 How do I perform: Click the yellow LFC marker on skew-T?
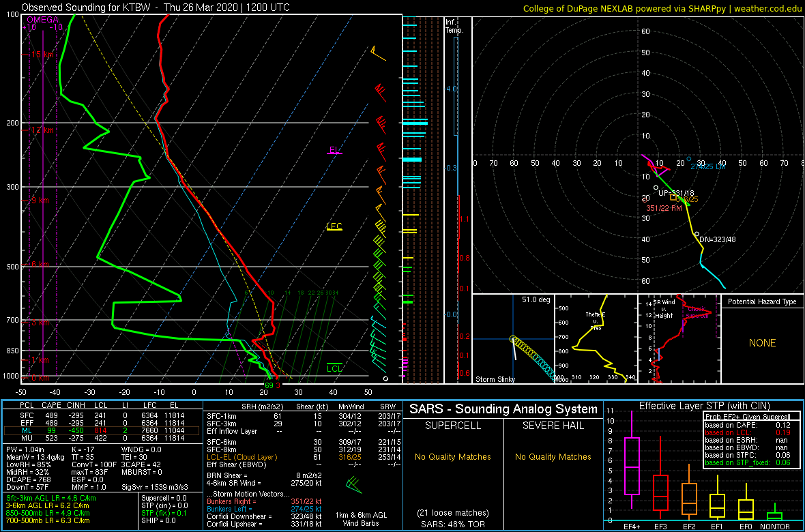click(334, 227)
